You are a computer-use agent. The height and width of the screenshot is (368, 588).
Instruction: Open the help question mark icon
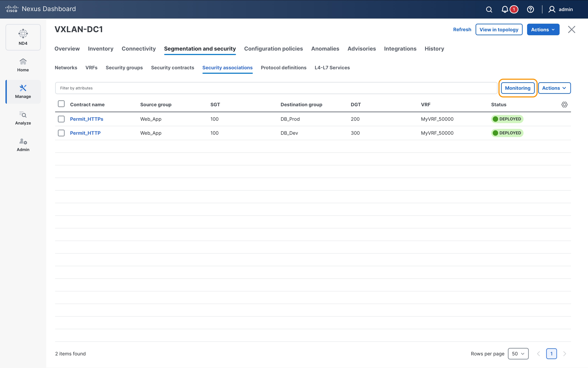tap(530, 10)
